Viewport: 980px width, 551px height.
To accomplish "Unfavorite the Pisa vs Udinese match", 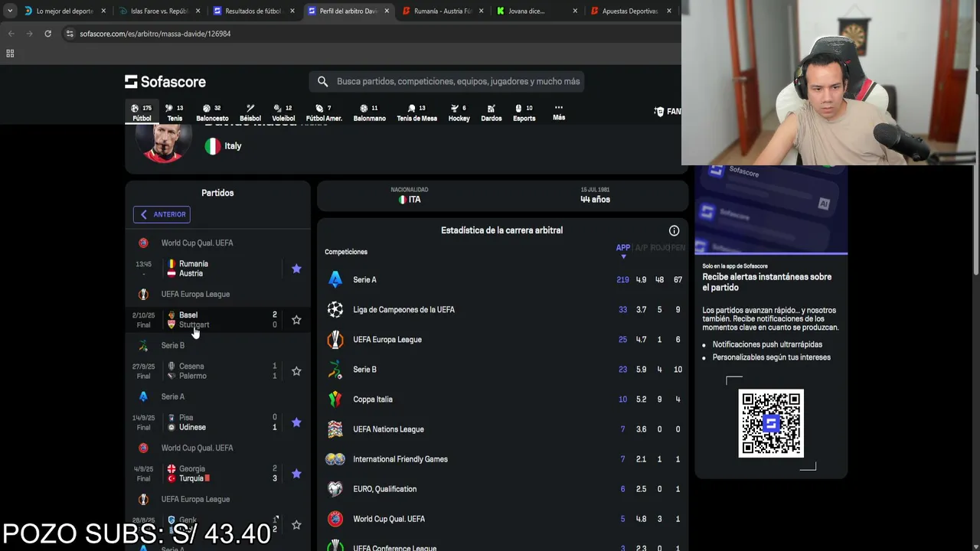I will point(296,422).
